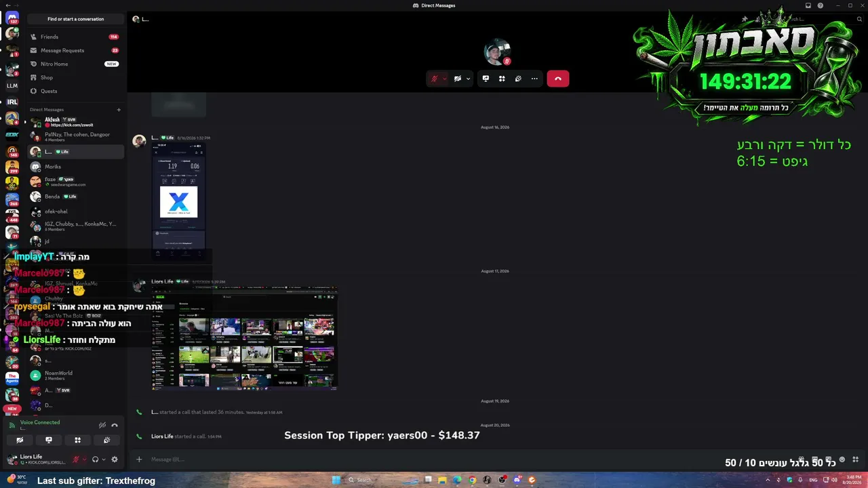
Task: Unmute microphone in the user panel
Action: pos(76,460)
